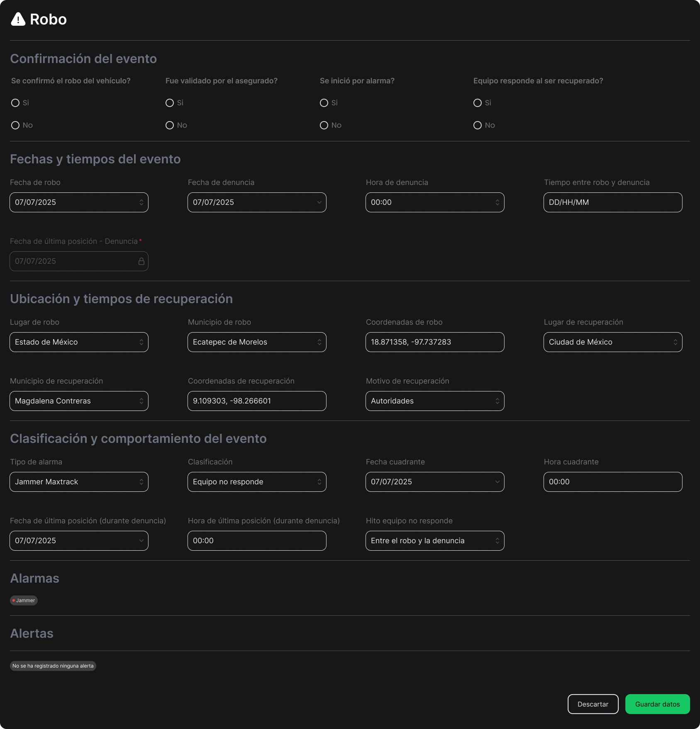
Task: Open Municipio de recuperación dropdown showing Magdalena Contreras
Action: [x=79, y=401]
